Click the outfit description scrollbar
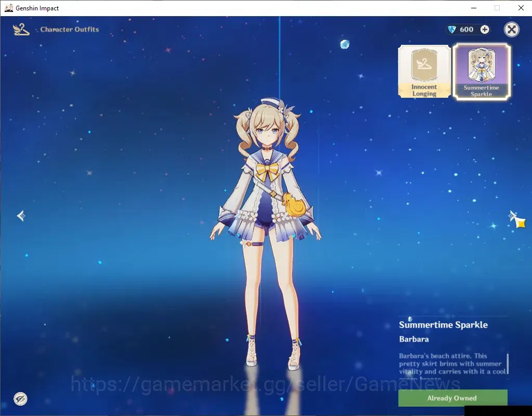Screen dimensions: 532x416 [x=508, y=363]
